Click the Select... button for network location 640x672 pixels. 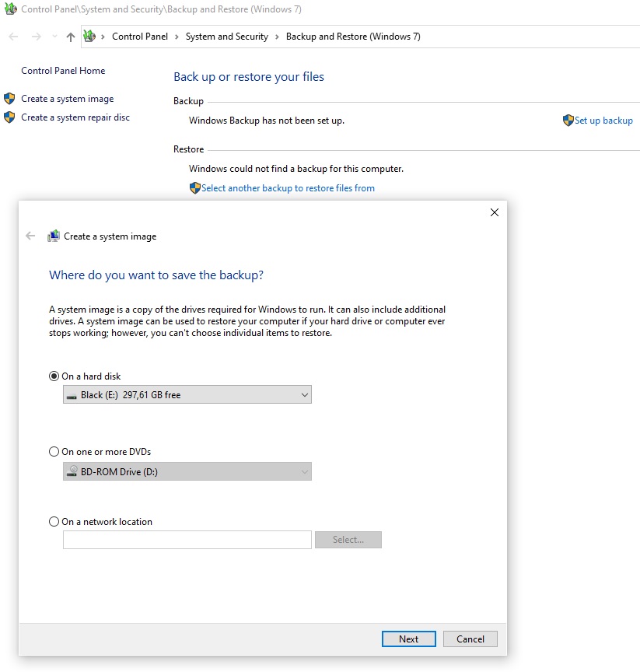[x=348, y=540]
